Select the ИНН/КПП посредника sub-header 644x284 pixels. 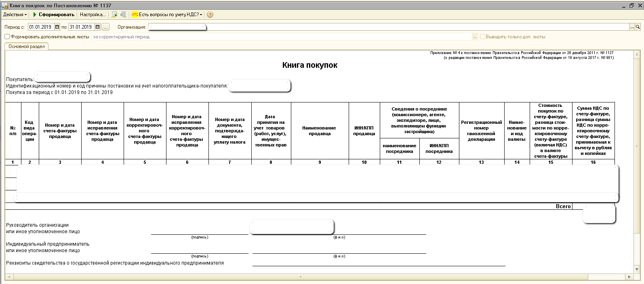pyautogui.click(x=439, y=148)
